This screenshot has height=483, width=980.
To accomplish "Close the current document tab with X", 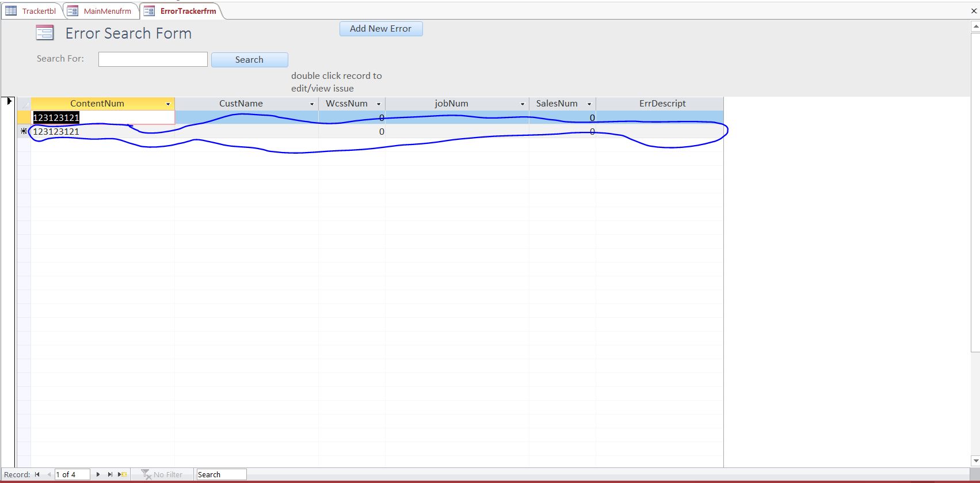I will point(974,11).
